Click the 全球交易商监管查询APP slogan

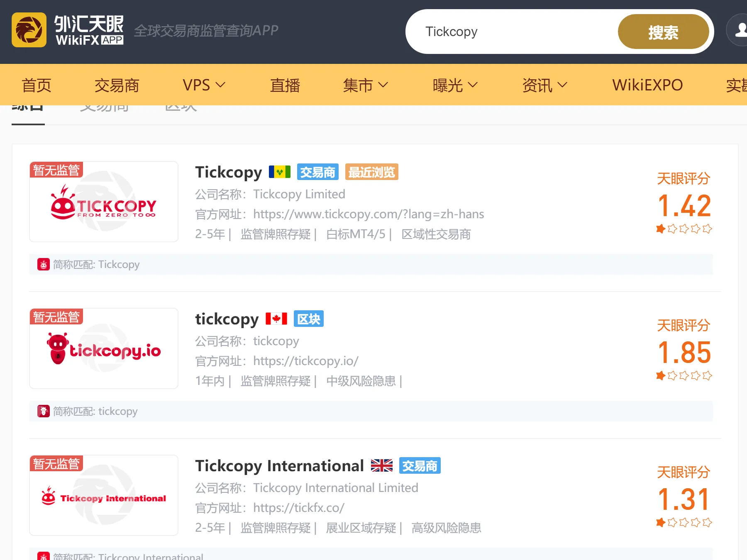206,31
